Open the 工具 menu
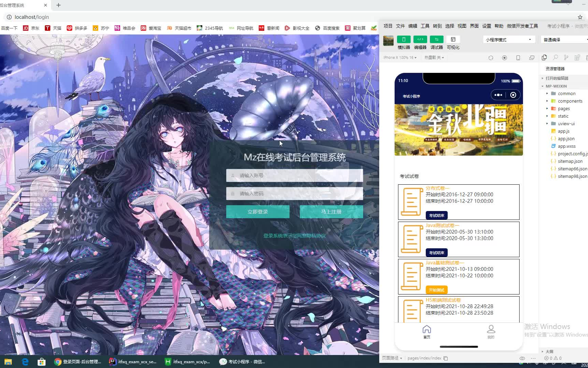 tap(425, 26)
